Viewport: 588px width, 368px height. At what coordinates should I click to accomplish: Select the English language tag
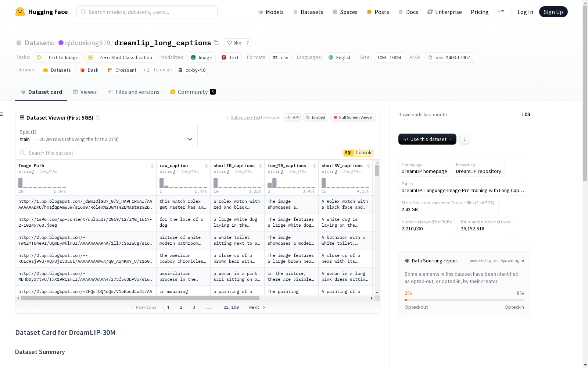340,57
